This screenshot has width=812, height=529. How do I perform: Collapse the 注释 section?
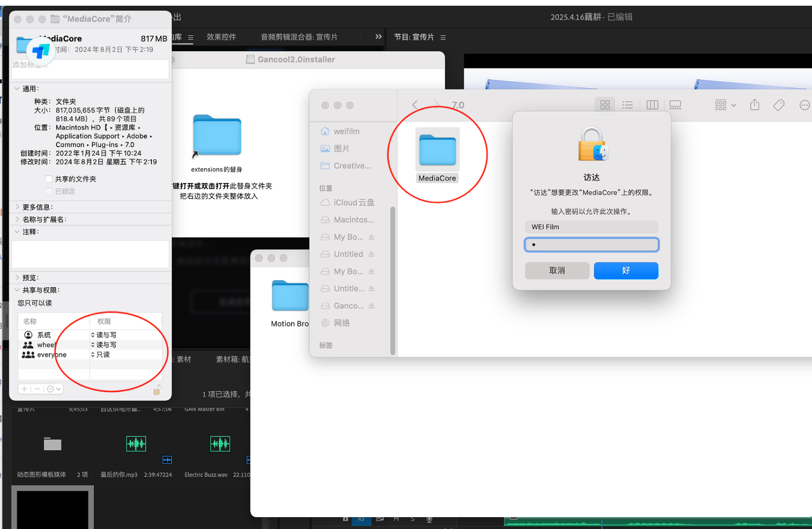(17, 232)
